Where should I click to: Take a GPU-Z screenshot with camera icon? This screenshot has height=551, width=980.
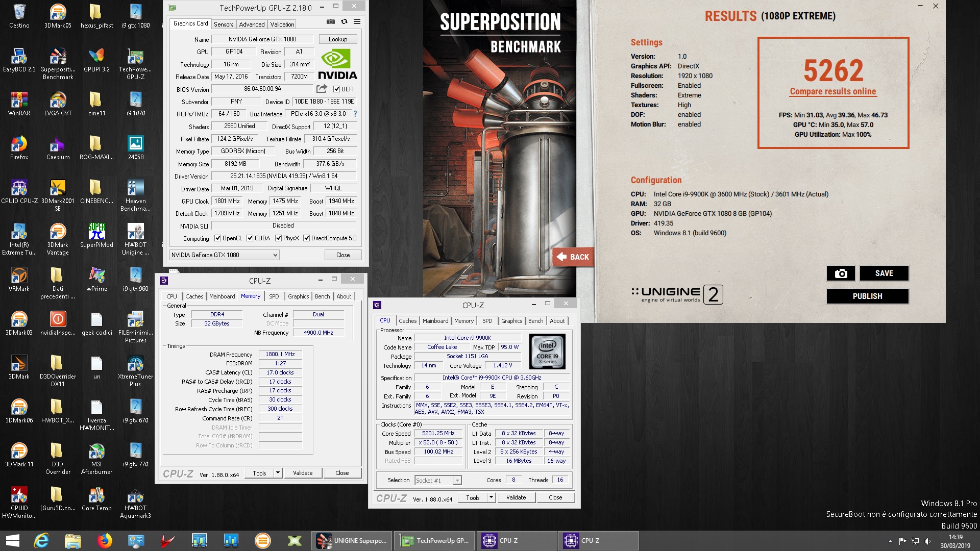click(x=331, y=22)
